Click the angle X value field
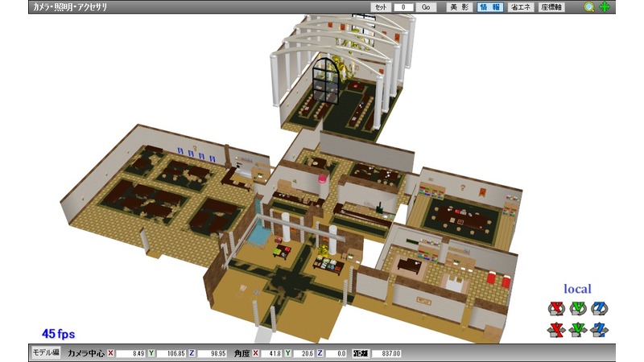The height and width of the screenshot is (362, 644). coord(270,353)
